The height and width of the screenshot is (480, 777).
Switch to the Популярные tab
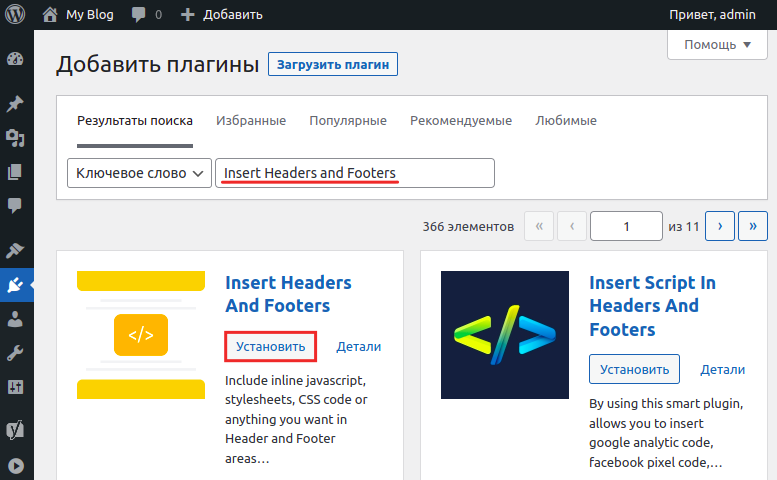pyautogui.click(x=348, y=120)
